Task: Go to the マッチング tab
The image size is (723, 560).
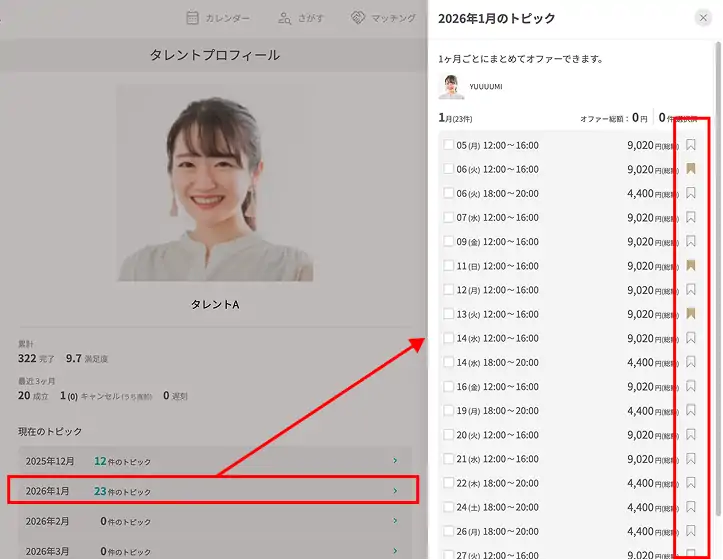Action: click(x=384, y=18)
